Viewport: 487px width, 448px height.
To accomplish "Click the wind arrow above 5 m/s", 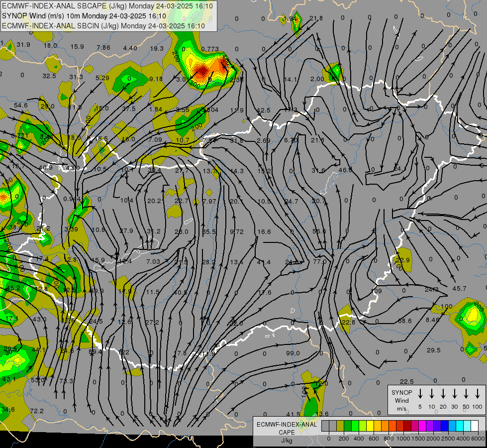I will pyautogui.click(x=420, y=394).
